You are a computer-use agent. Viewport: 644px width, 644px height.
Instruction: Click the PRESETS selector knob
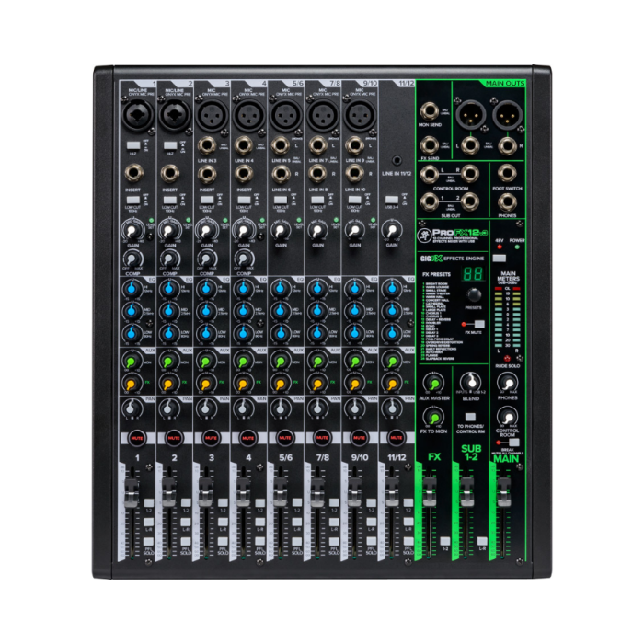coord(474,295)
